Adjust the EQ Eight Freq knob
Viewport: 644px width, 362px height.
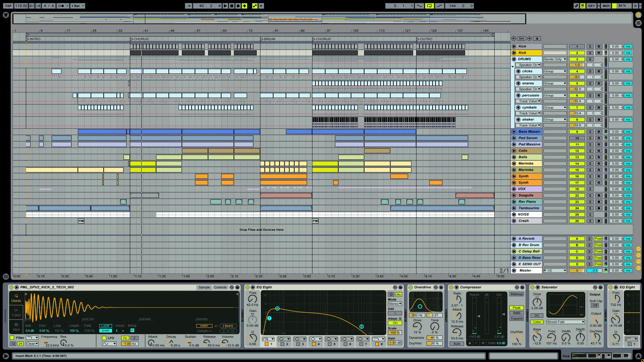[x=252, y=299]
